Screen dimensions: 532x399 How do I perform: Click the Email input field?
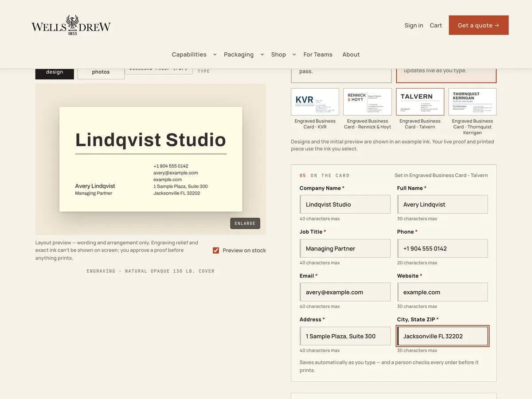[x=345, y=292]
